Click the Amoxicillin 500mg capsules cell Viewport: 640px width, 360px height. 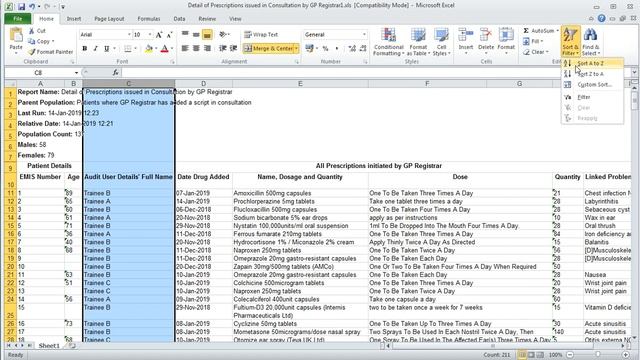click(x=300, y=193)
